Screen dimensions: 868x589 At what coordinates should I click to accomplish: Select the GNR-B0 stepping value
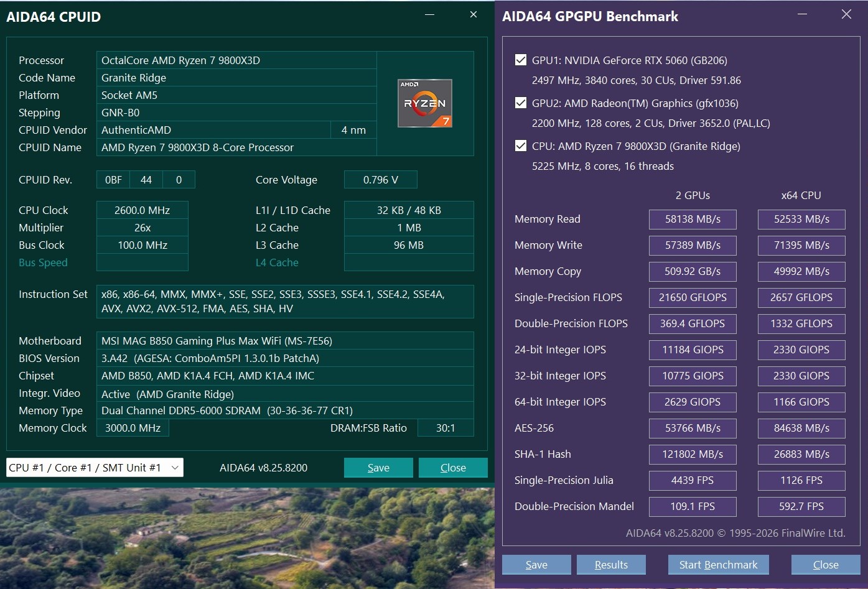pos(236,113)
